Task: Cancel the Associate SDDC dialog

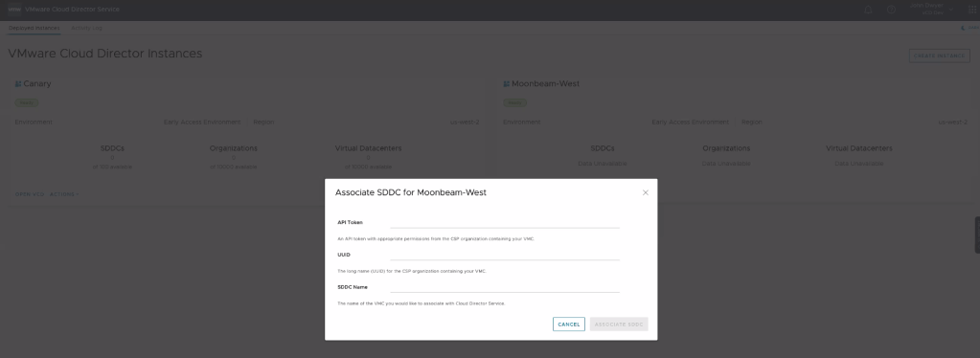Action: [569, 324]
